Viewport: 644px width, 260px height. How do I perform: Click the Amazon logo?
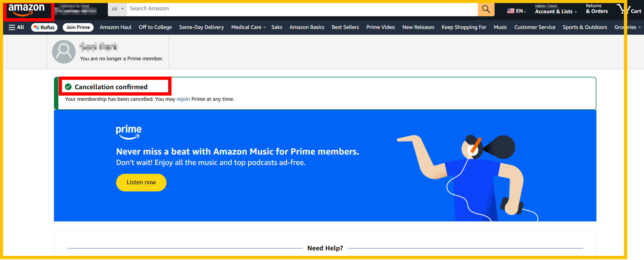pyautogui.click(x=26, y=10)
